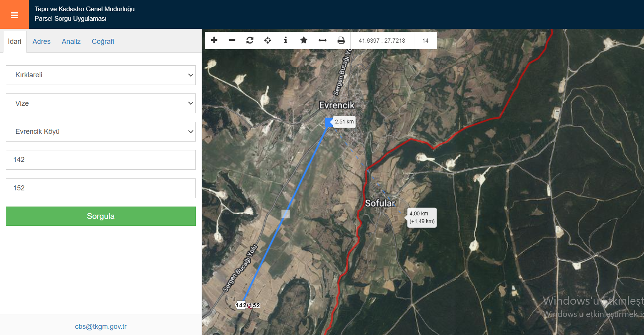The image size is (644, 335).
Task: Expand the Evrencik Köyü neighborhood dropdown
Action: coord(101,132)
